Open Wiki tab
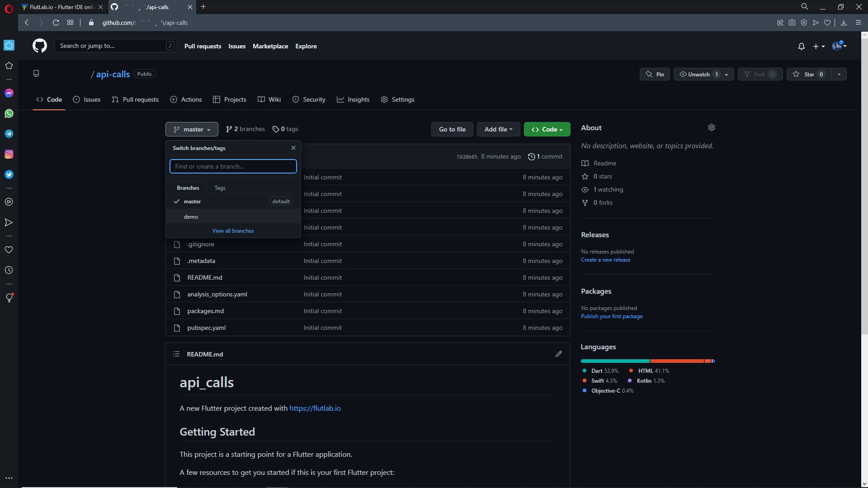The height and width of the screenshot is (488, 868). [x=269, y=99]
